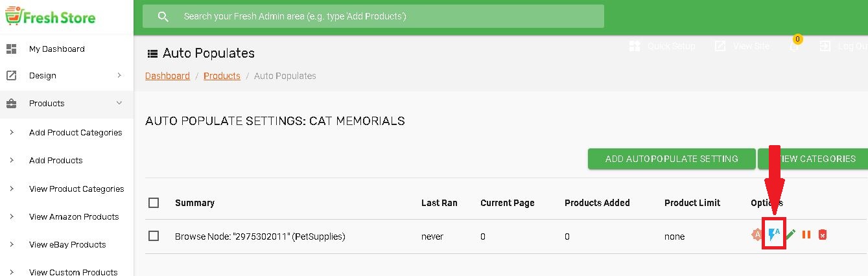868x276 pixels.
Task: Click the orange gear 'A' settings icon
Action: click(757, 235)
